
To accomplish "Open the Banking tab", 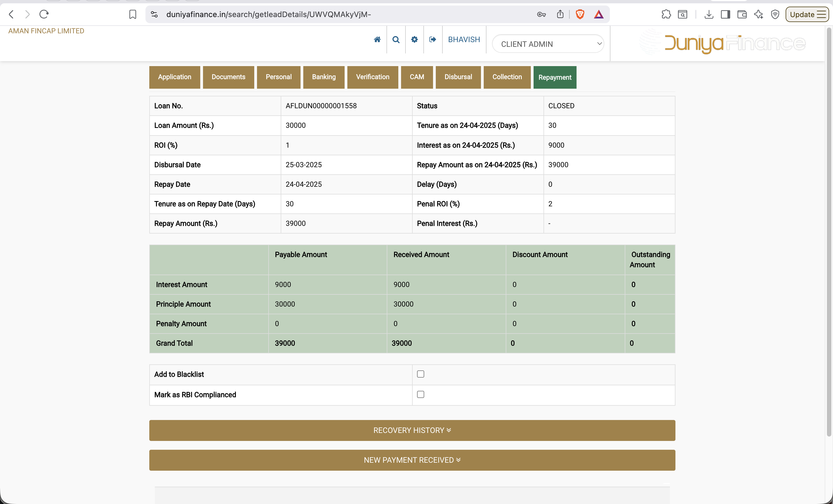I will 324,77.
